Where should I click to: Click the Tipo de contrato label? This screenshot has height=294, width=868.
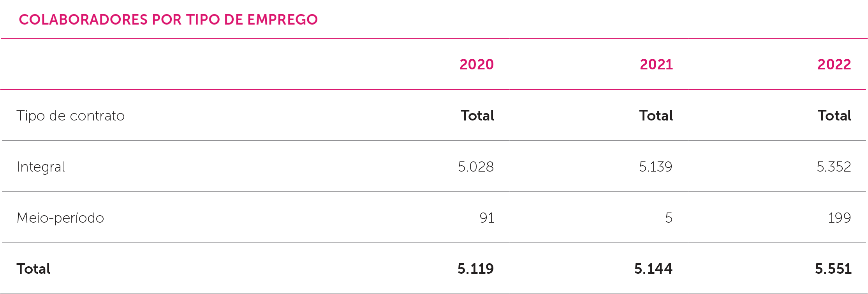tap(70, 116)
